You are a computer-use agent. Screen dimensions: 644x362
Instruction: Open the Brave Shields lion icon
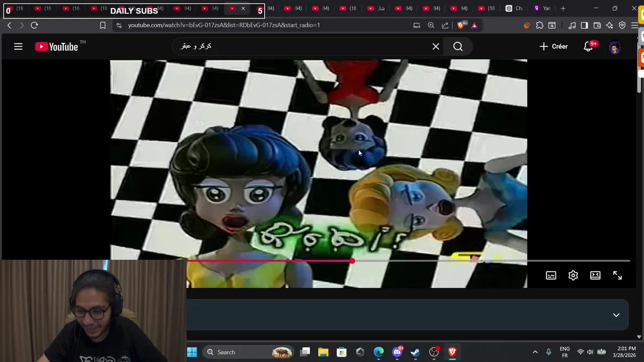tap(461, 25)
